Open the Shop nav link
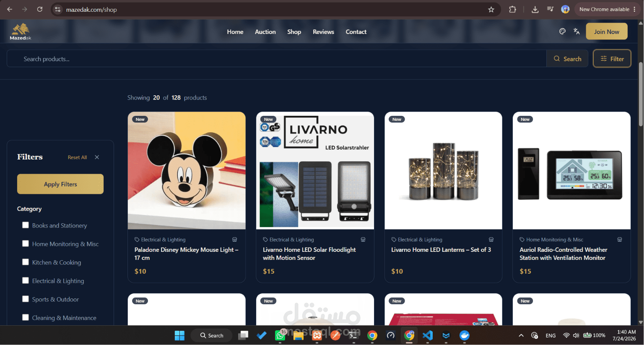This screenshot has height=345, width=644. tap(294, 32)
